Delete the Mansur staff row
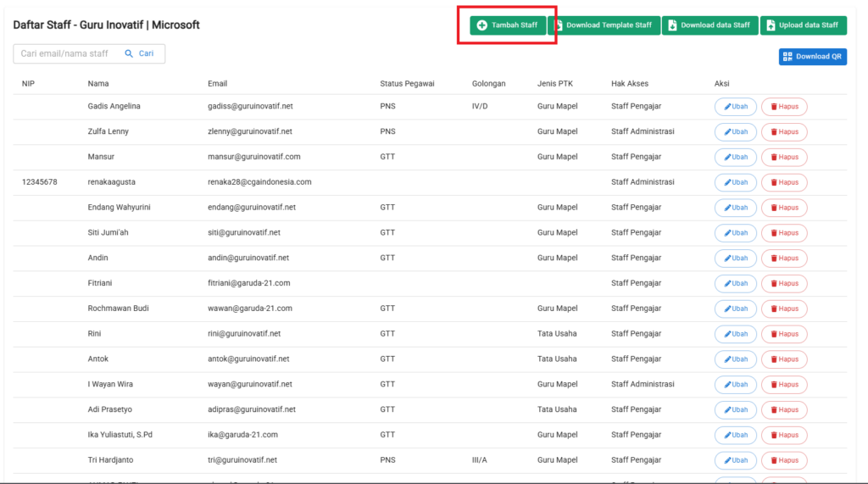Image resolution: width=868 pixels, height=484 pixels. click(x=784, y=158)
